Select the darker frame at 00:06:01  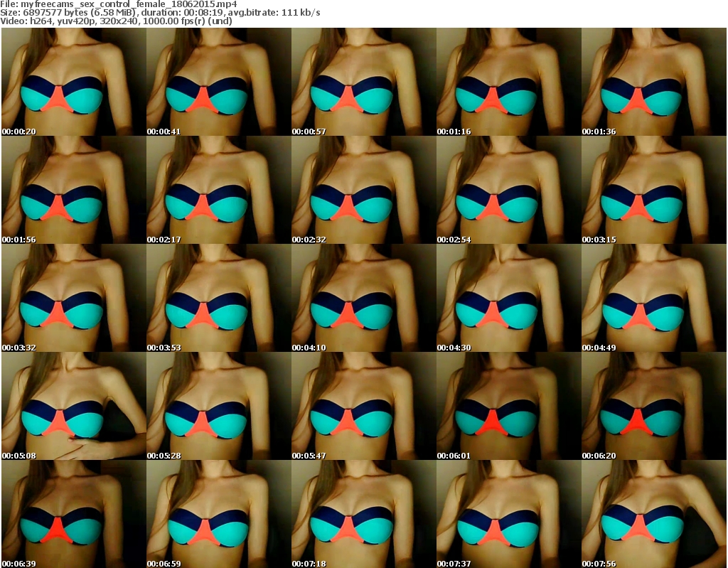(x=508, y=406)
